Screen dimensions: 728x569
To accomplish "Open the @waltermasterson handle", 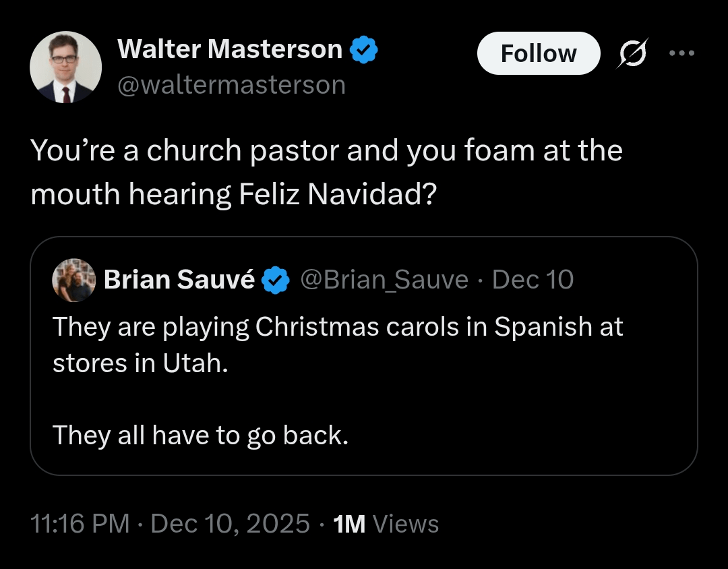I will 231,85.
